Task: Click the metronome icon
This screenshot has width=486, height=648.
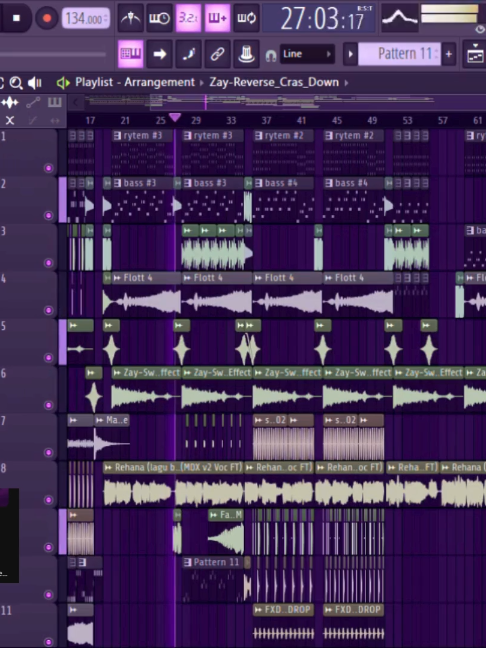Action: coord(130,18)
